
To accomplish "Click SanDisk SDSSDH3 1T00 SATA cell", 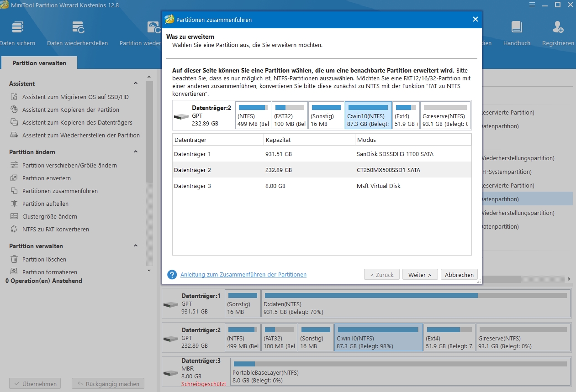I will pos(395,154).
